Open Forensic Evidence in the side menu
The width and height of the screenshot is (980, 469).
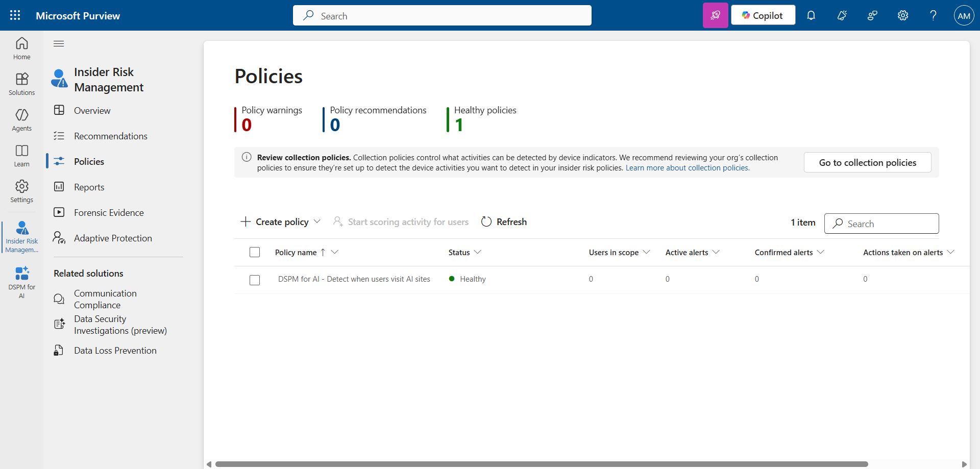click(109, 213)
